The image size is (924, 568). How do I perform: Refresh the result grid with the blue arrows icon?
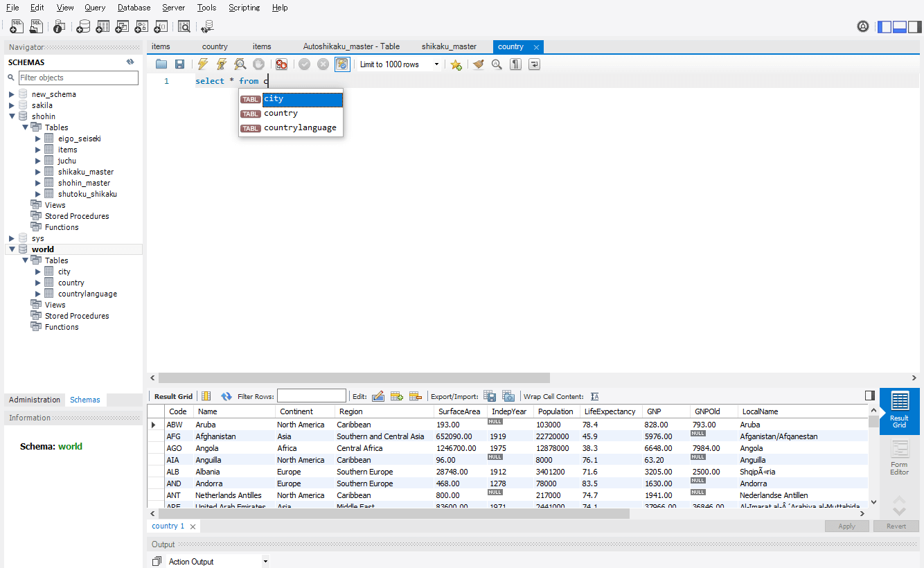[x=226, y=396]
